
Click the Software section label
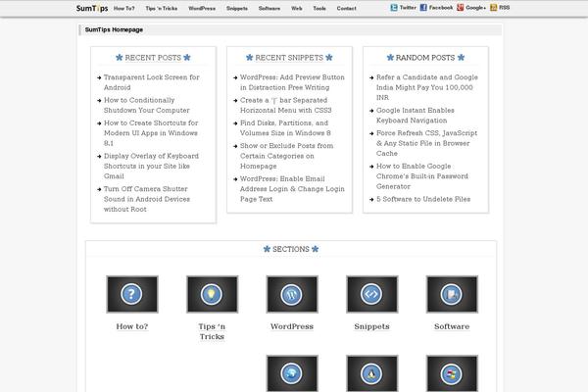[x=452, y=326]
